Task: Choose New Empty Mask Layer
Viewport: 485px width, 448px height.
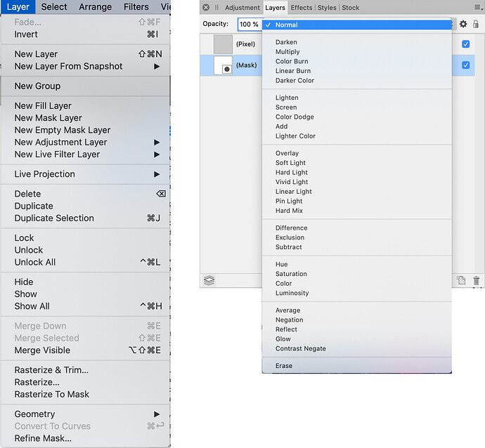Action: click(86, 130)
